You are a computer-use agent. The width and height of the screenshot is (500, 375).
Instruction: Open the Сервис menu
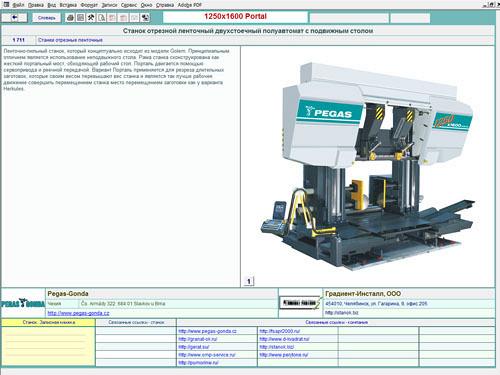pos(129,5)
